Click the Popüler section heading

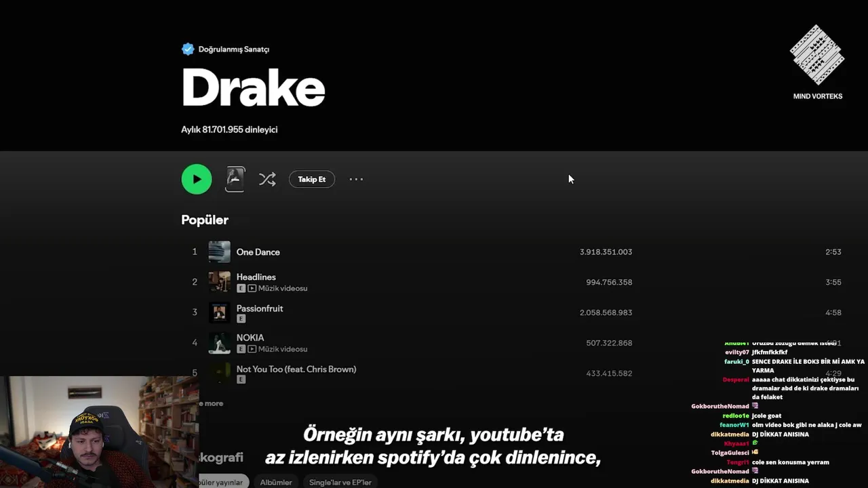tap(205, 220)
